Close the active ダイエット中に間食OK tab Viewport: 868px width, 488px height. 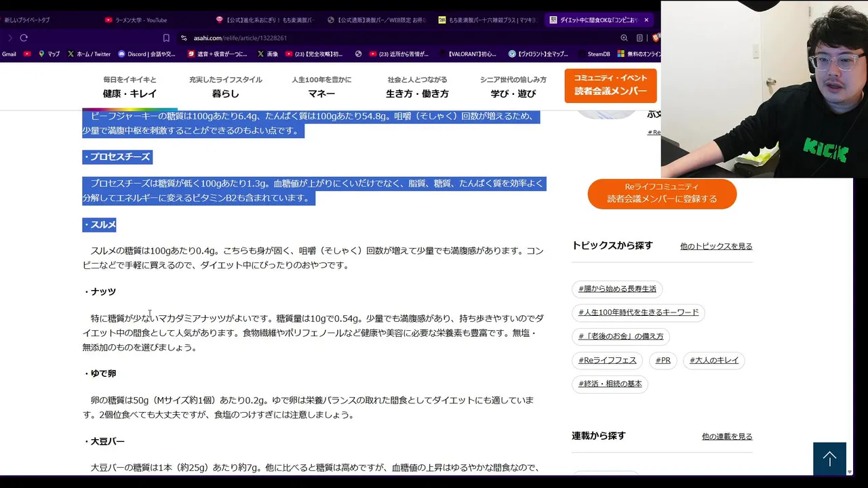coord(646,20)
